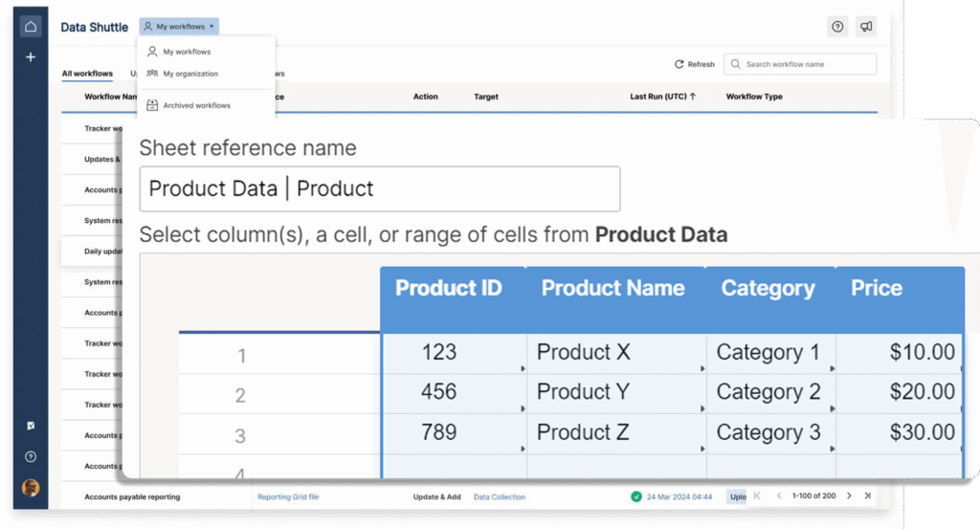Click the Search workflow name field
The height and width of the screenshot is (529, 980).
[x=800, y=64]
